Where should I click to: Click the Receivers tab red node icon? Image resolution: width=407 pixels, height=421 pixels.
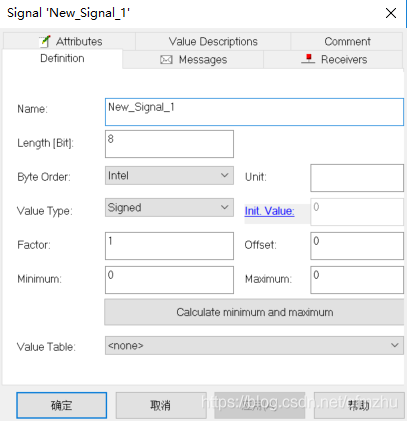click(308, 59)
